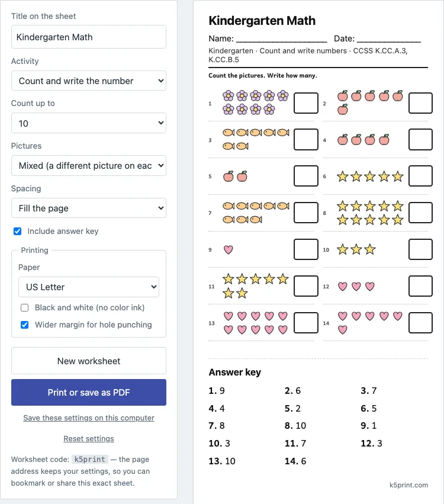This screenshot has height=504, width=444.
Task: Follow the Save these settings on this computer link
Action: [x=89, y=418]
